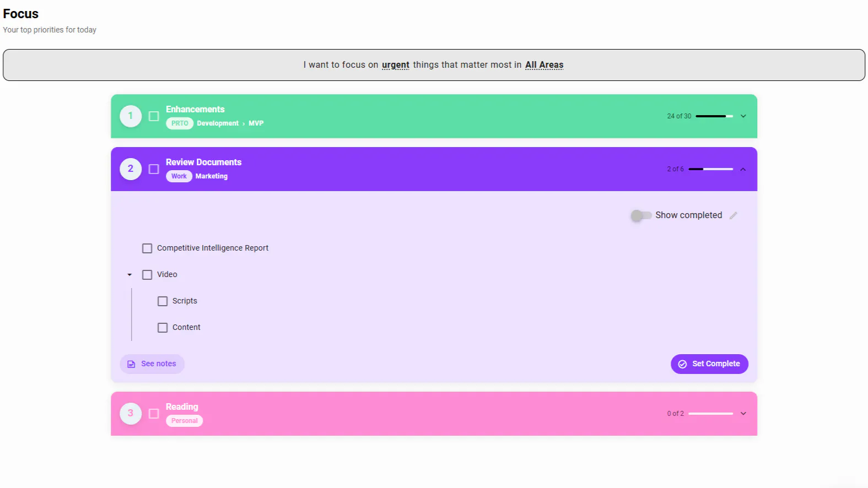Click the Review Documents project title
Image resolution: width=868 pixels, height=488 pixels.
coord(203,162)
